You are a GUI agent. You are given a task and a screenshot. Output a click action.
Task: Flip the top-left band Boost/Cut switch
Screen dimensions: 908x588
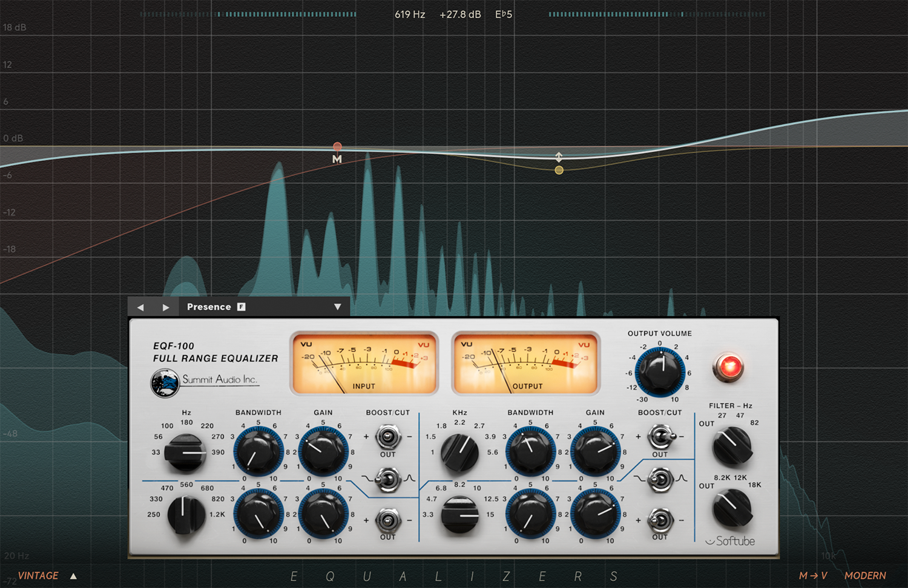coord(387,436)
